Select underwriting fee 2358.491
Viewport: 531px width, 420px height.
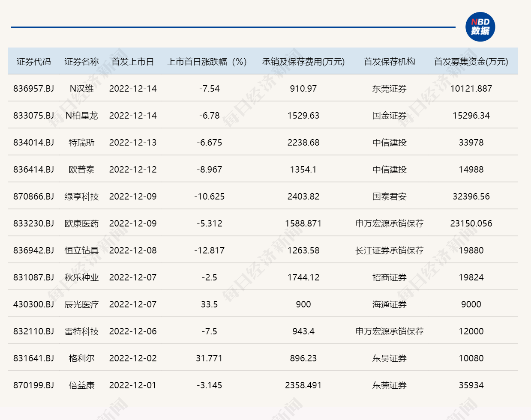(303, 385)
